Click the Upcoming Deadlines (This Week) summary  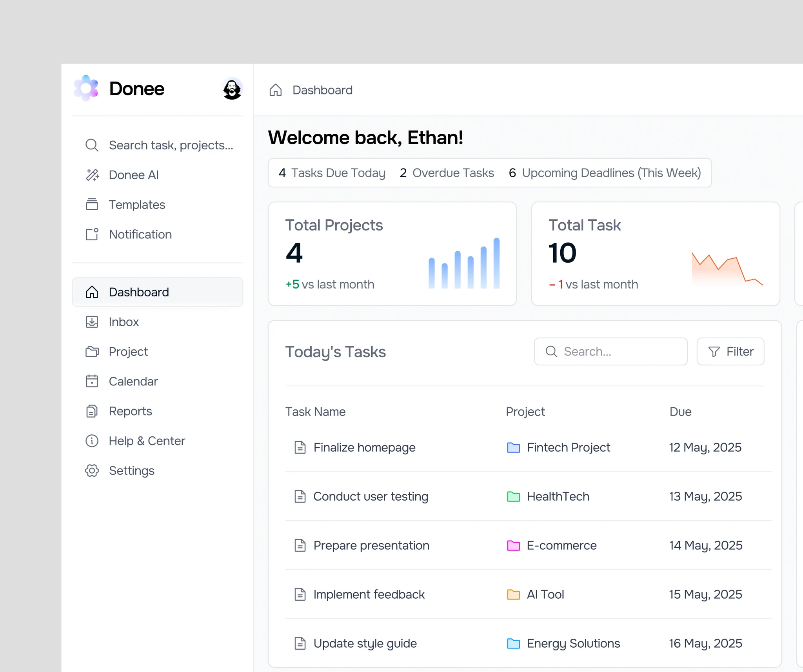[x=605, y=173]
